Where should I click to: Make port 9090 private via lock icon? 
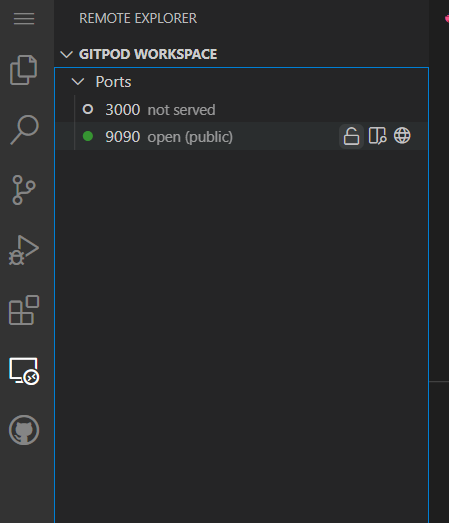[351, 136]
